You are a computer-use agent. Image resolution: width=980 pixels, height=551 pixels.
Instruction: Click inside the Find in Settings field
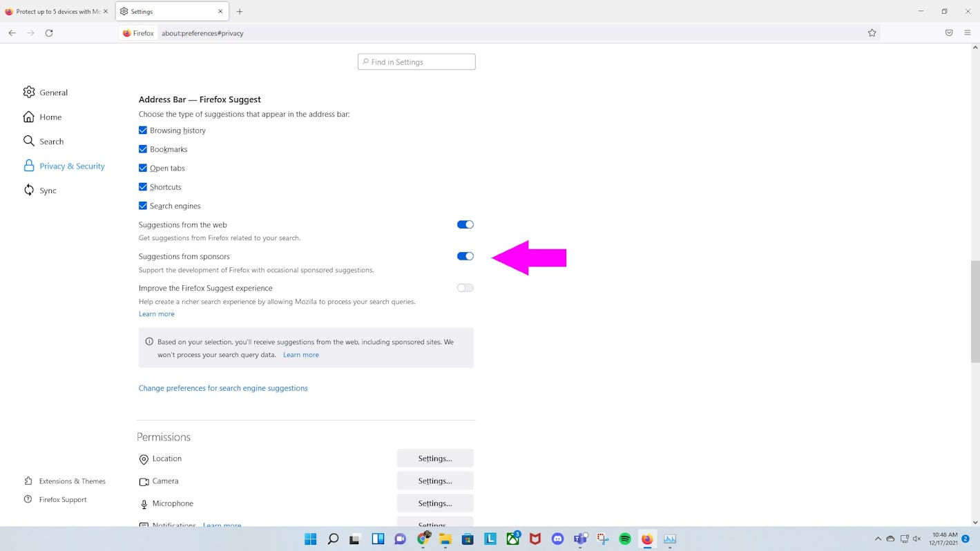tap(416, 61)
